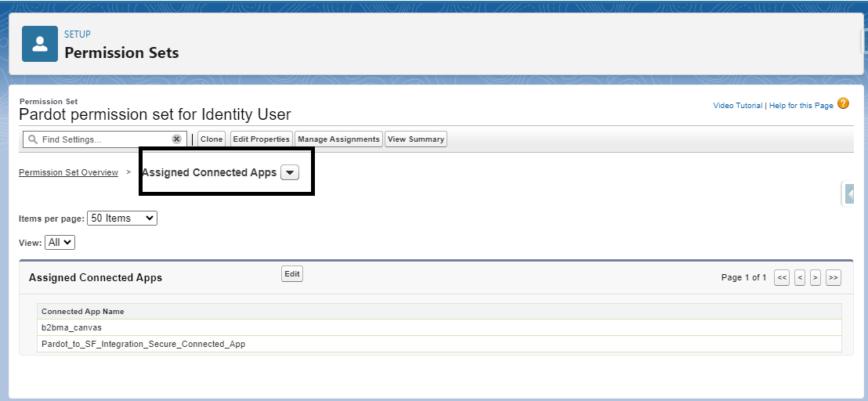
Task: Go to the last page with >> button
Action: pos(833,278)
